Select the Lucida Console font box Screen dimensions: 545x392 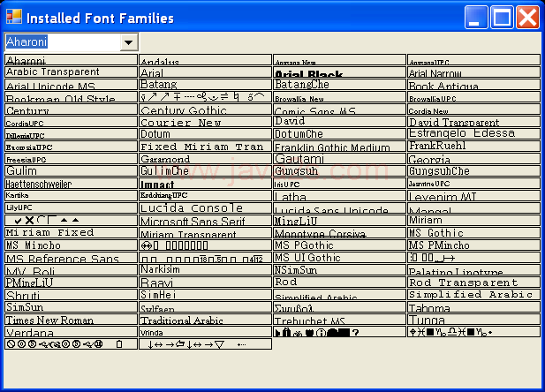(205, 208)
